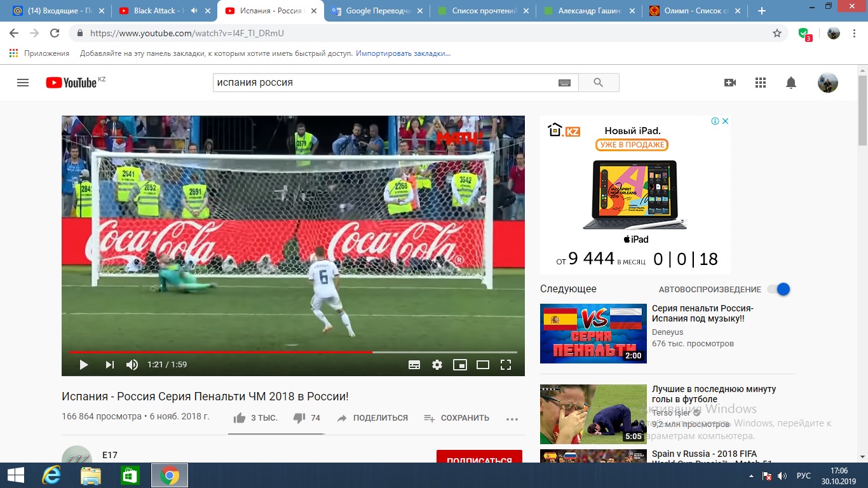Open the on-screen keyboard in search
Viewport: 868px width, 488px height.
coord(564,83)
